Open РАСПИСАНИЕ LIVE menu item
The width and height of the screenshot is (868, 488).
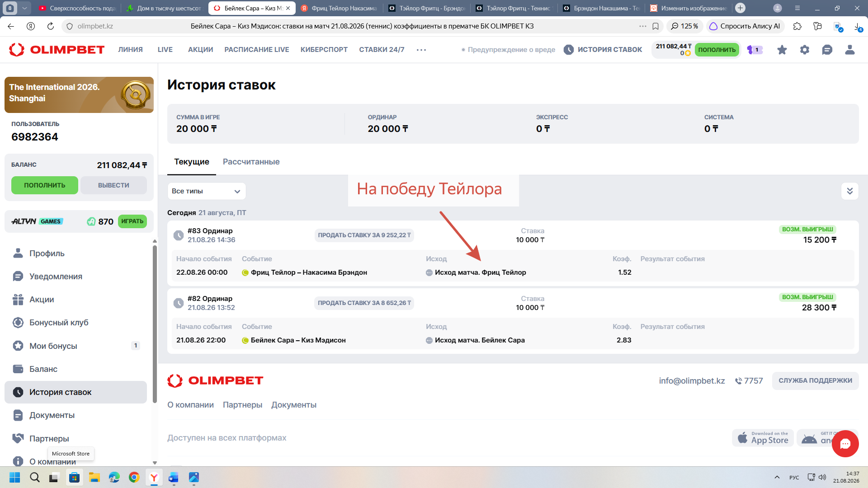coord(257,50)
